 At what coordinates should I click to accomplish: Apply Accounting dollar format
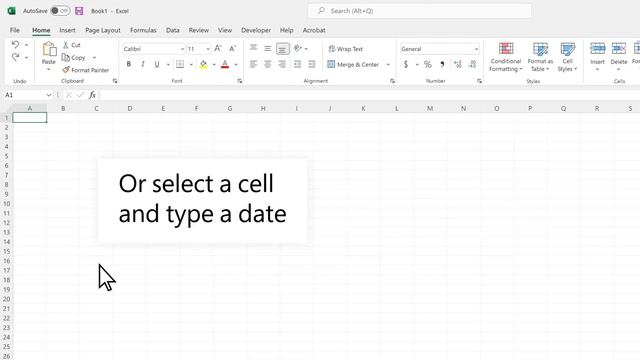(406, 64)
